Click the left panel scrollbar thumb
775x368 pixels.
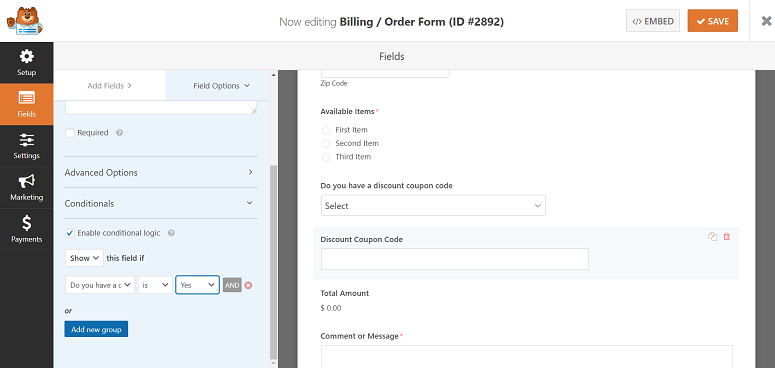tap(273, 262)
